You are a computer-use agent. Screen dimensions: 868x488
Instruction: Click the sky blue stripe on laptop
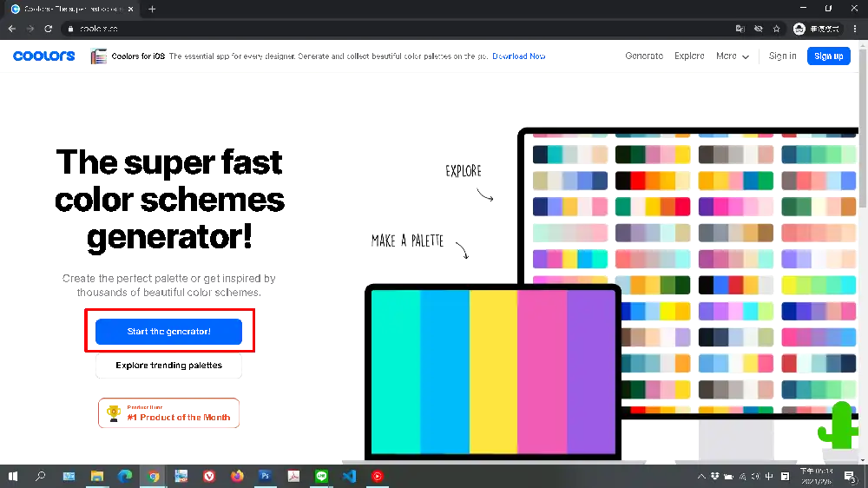444,372
